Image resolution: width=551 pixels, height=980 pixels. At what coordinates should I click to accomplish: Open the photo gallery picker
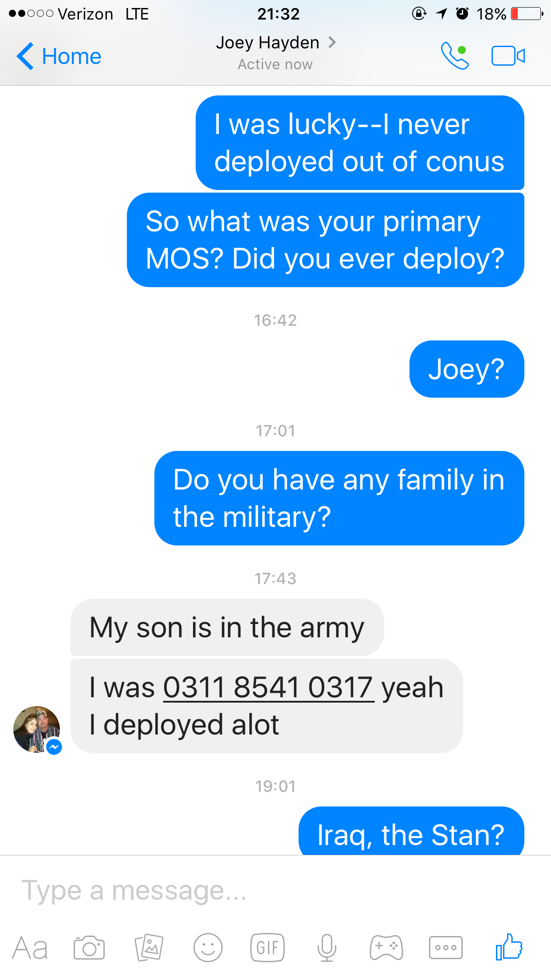click(x=149, y=948)
